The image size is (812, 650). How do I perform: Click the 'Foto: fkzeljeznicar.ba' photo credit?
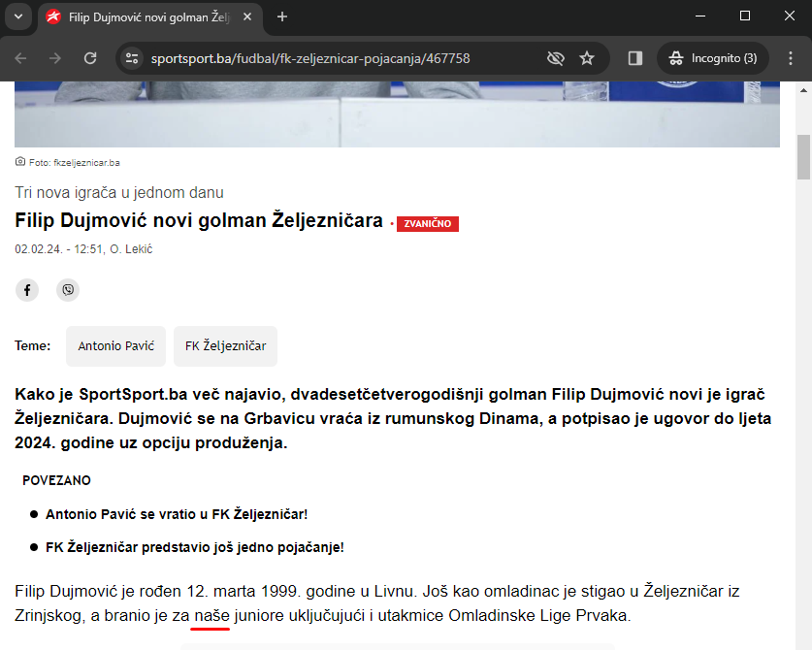point(74,163)
